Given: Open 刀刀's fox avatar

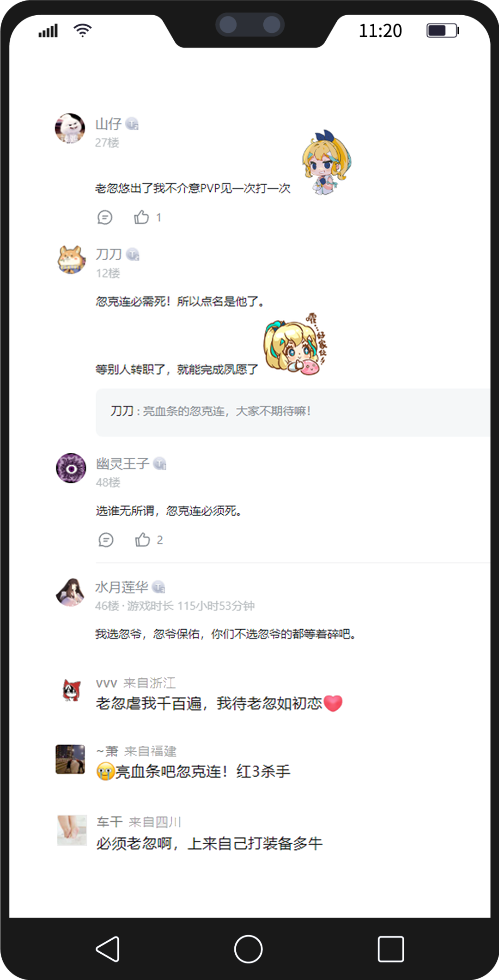Looking at the screenshot, I should coord(71,259).
